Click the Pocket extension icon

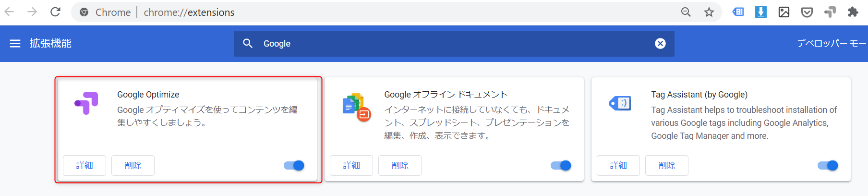(807, 12)
